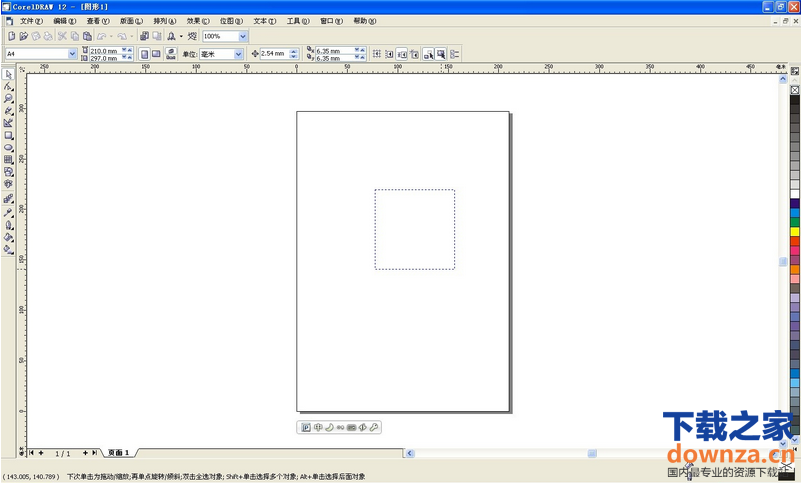
Task: Select the Zoom tool in toolbox
Action: [x=8, y=99]
